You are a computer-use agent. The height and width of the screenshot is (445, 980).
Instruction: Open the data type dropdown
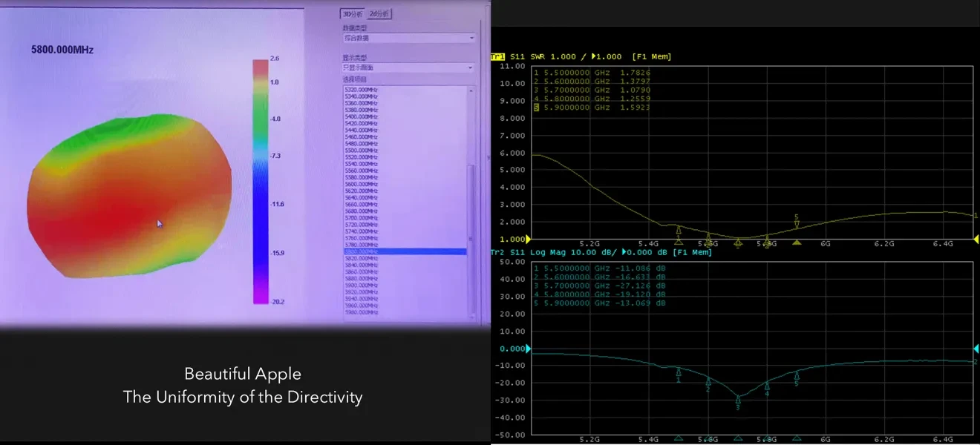pyautogui.click(x=471, y=38)
